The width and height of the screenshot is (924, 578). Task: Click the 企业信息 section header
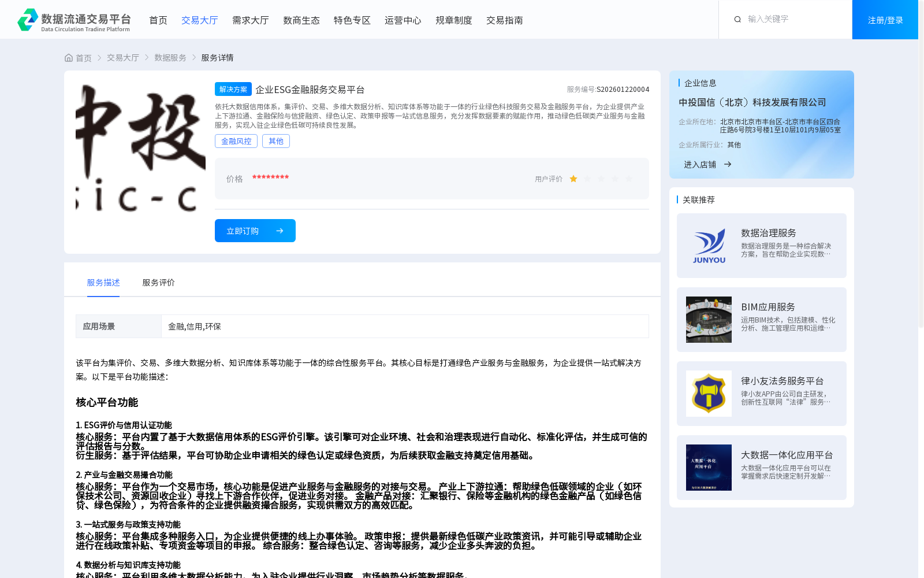(701, 83)
